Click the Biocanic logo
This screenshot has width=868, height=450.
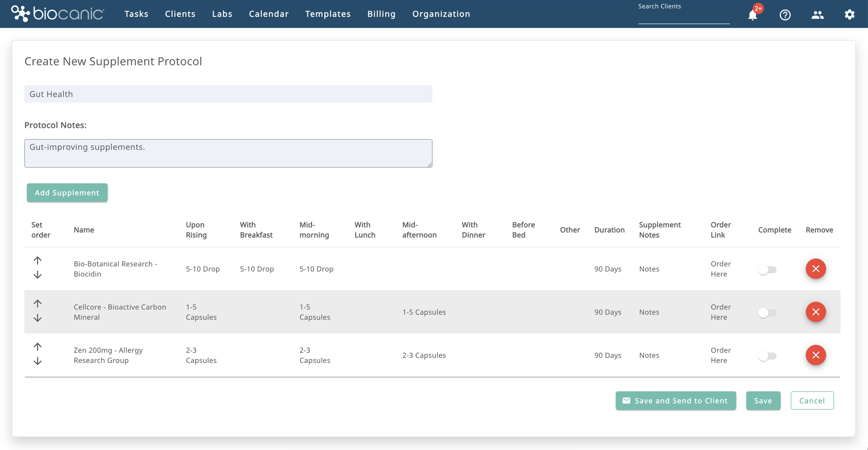pyautogui.click(x=58, y=14)
